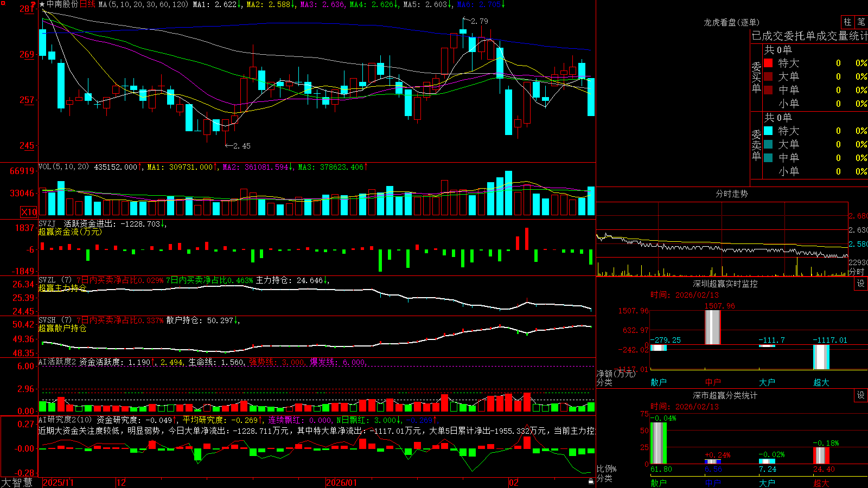868x488 pixels.
Task: Click 大户 category in 深圳超赢实时监控 chart
Action: coord(767,382)
